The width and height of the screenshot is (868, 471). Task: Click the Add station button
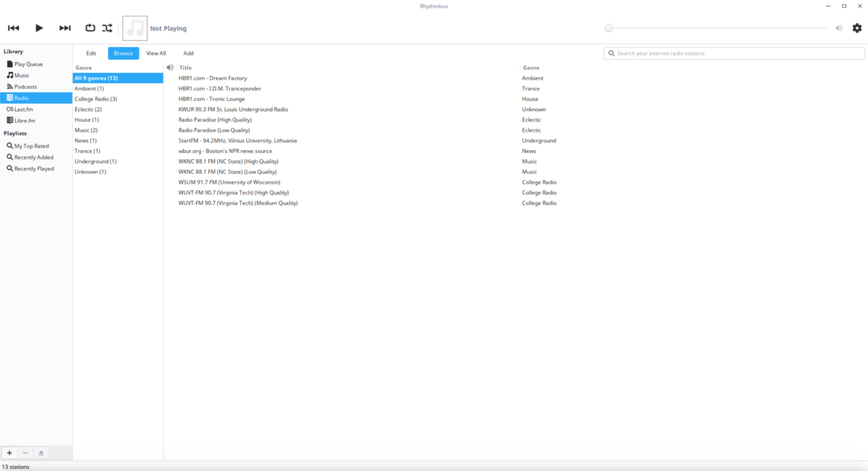click(188, 54)
